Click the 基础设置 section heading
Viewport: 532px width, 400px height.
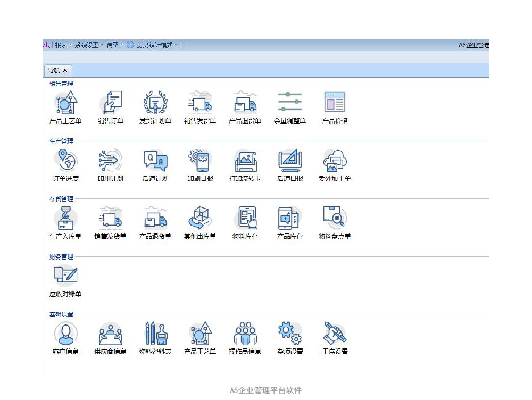(61, 314)
